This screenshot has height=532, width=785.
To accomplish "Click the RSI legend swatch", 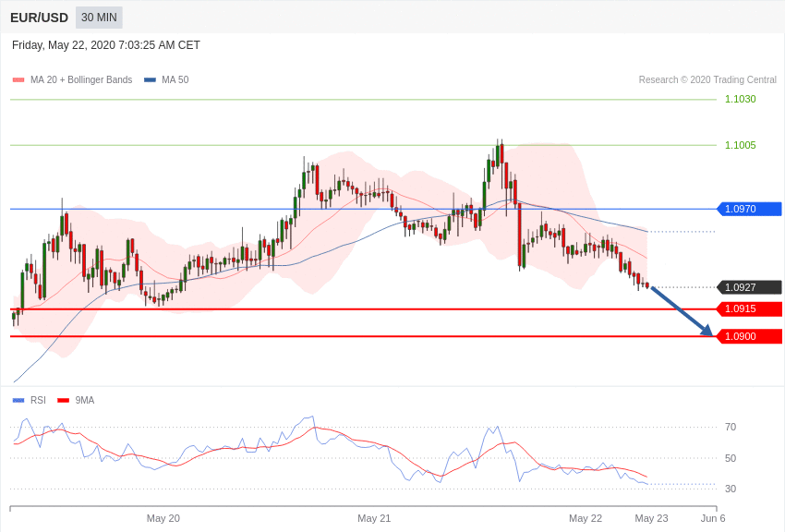I will tap(18, 400).
